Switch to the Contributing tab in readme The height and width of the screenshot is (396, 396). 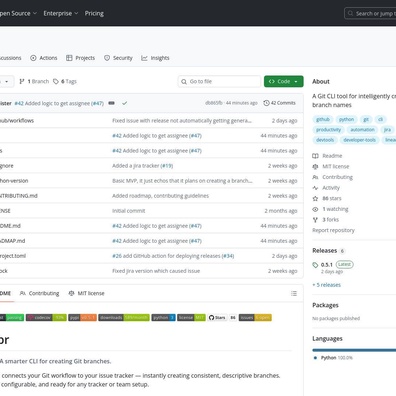[39, 293]
